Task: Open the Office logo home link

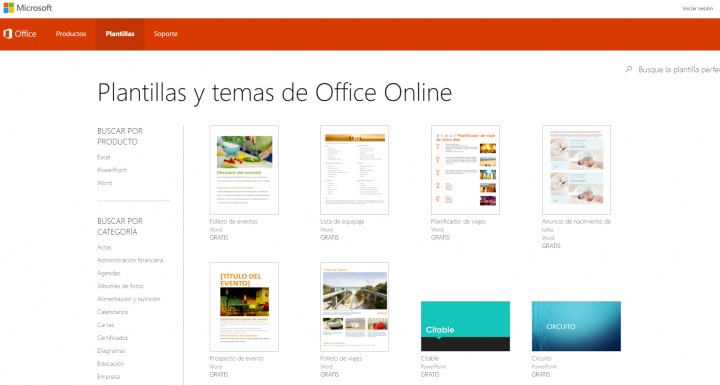Action: (20, 34)
